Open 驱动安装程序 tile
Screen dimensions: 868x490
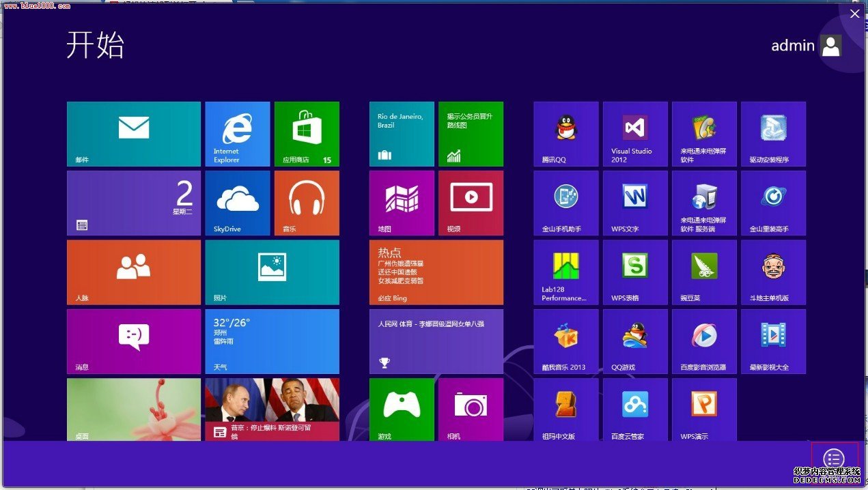(x=773, y=134)
